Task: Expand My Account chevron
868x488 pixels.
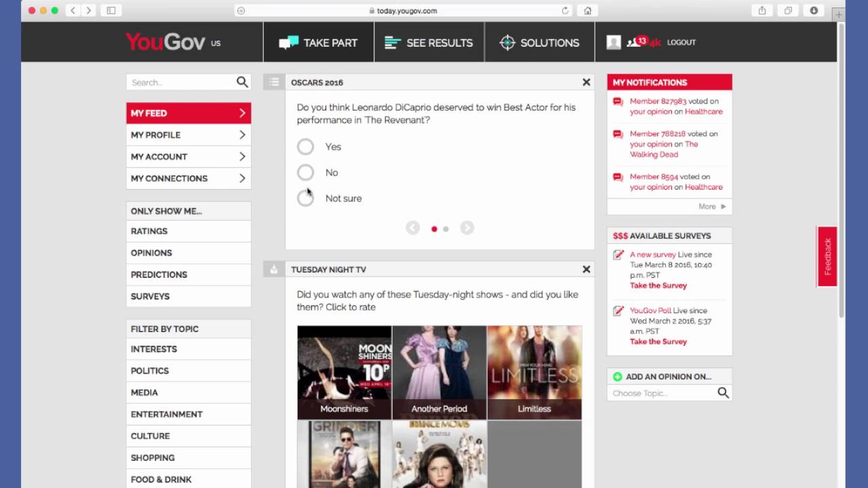Action: tap(242, 157)
